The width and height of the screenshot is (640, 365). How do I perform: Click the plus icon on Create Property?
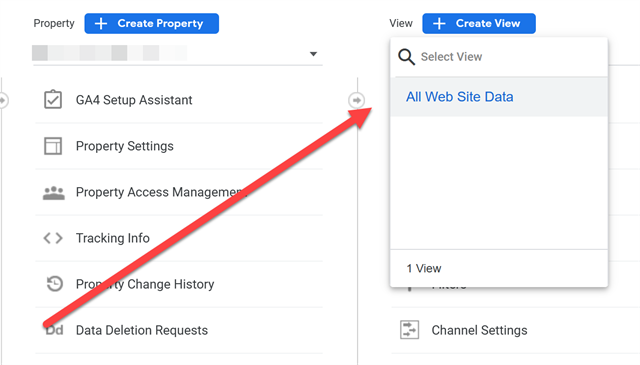101,24
